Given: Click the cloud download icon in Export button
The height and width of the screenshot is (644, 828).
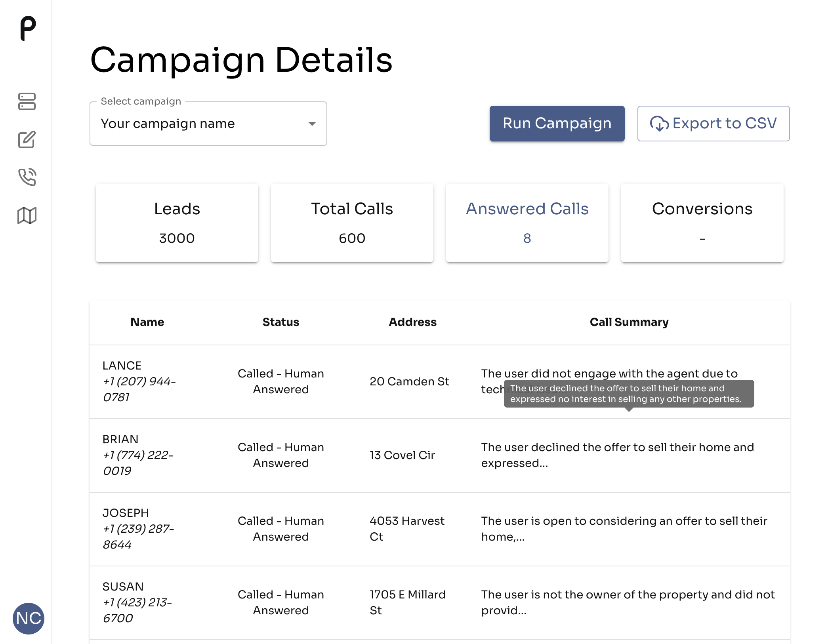Looking at the screenshot, I should (659, 124).
